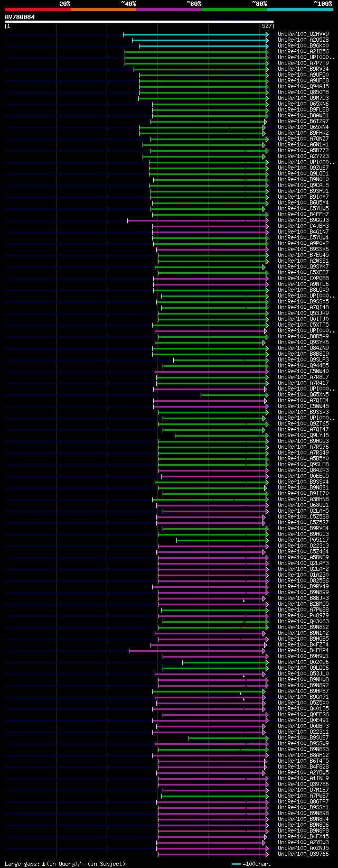Click the UniRef100_B8BJX3 label
The width and height of the screenshot is (338, 868).
coord(303,598)
